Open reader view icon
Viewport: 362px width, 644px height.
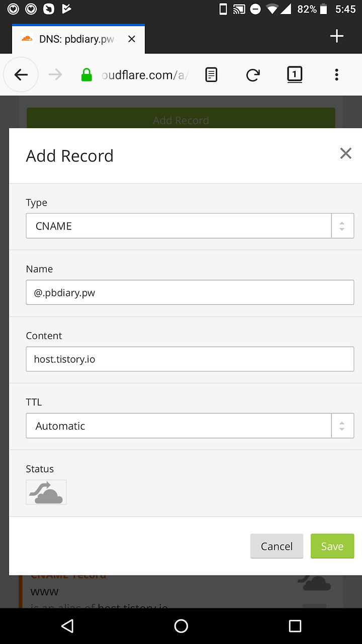point(211,75)
